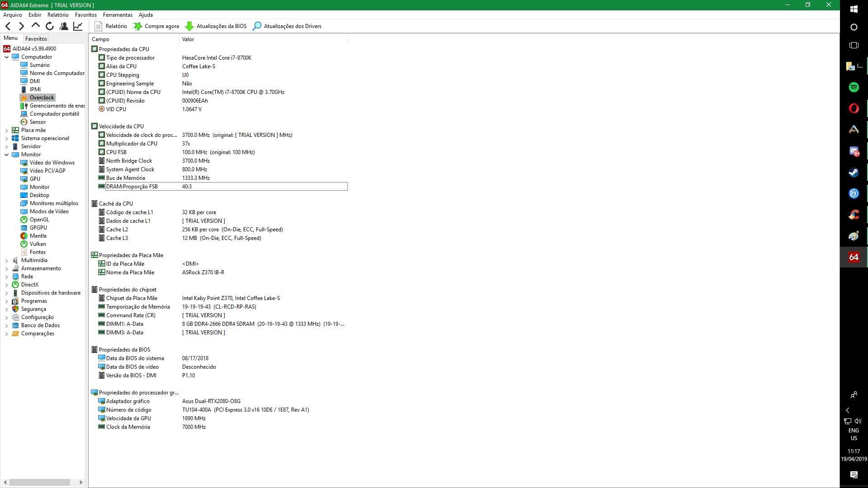Click the Dispositivos de hardware icon
This screenshot has height=488, width=868.
pos(15,293)
